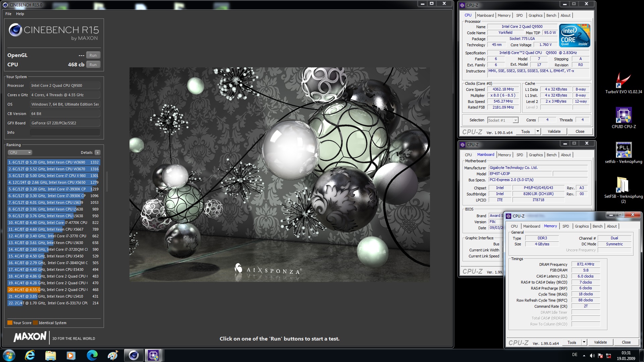Switch to CPU tab in Mainboard CPU-Z
The width and height of the screenshot is (644, 362).
click(x=468, y=155)
